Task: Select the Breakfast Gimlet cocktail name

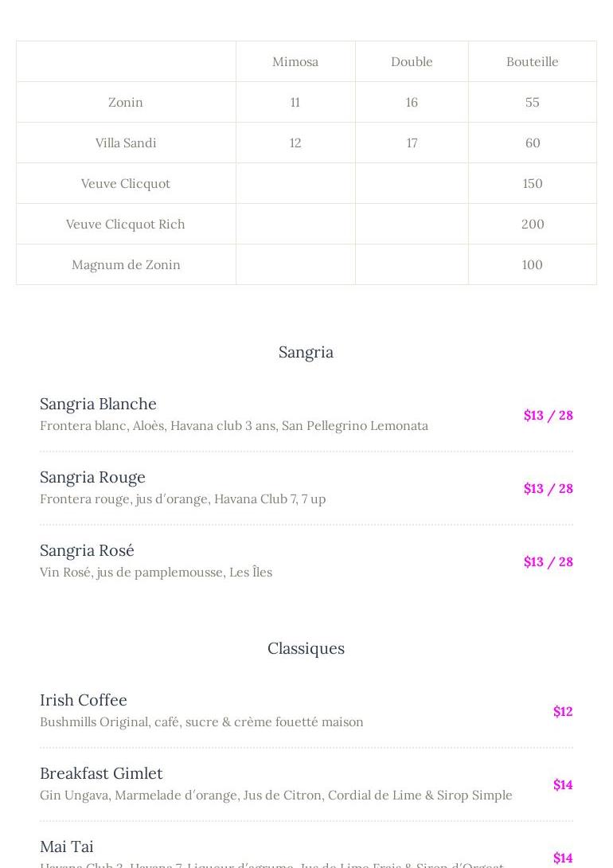Action: (x=101, y=773)
